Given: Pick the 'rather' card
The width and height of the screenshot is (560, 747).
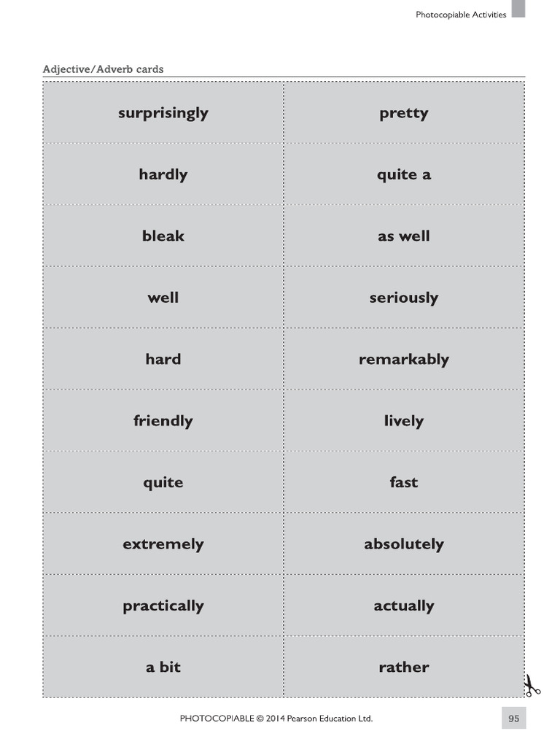Looking at the screenshot, I should click(x=403, y=667).
